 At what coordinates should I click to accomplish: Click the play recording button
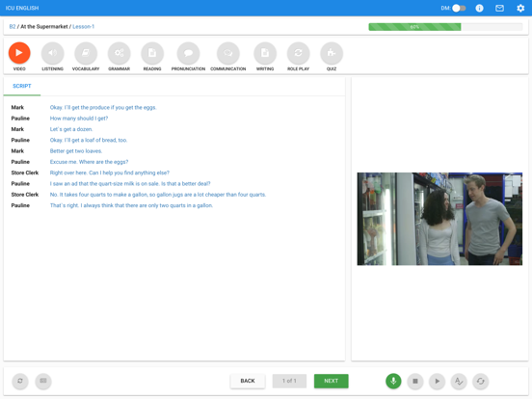point(437,381)
